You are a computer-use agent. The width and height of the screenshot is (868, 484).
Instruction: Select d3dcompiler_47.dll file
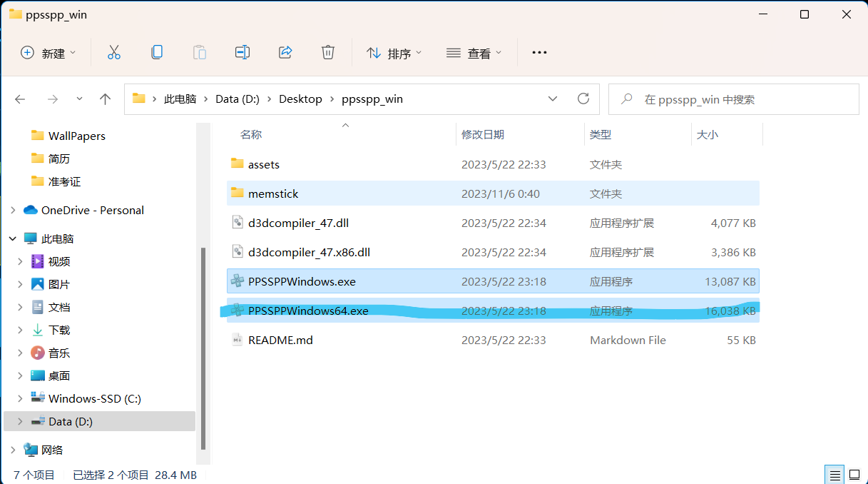click(x=493, y=223)
